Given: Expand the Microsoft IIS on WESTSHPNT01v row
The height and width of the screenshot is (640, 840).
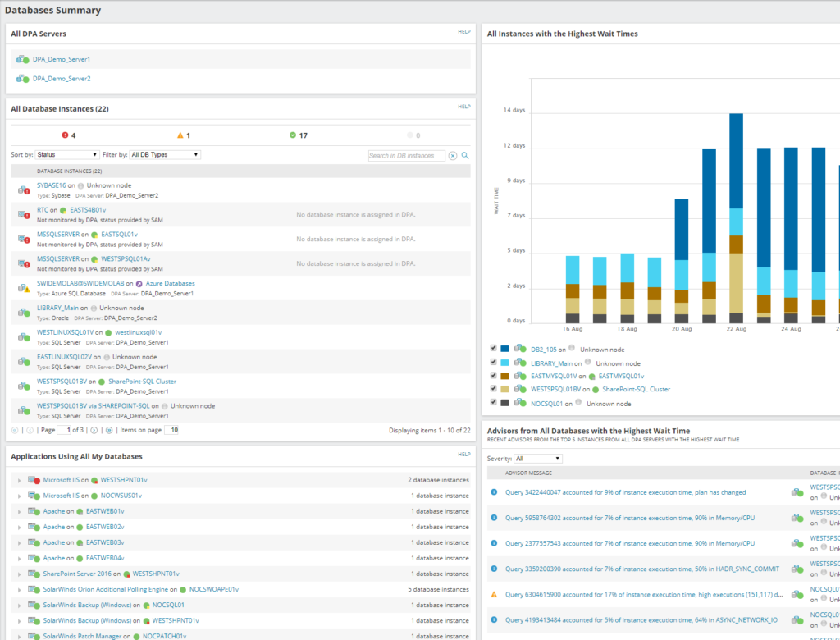Looking at the screenshot, I should click(20, 481).
